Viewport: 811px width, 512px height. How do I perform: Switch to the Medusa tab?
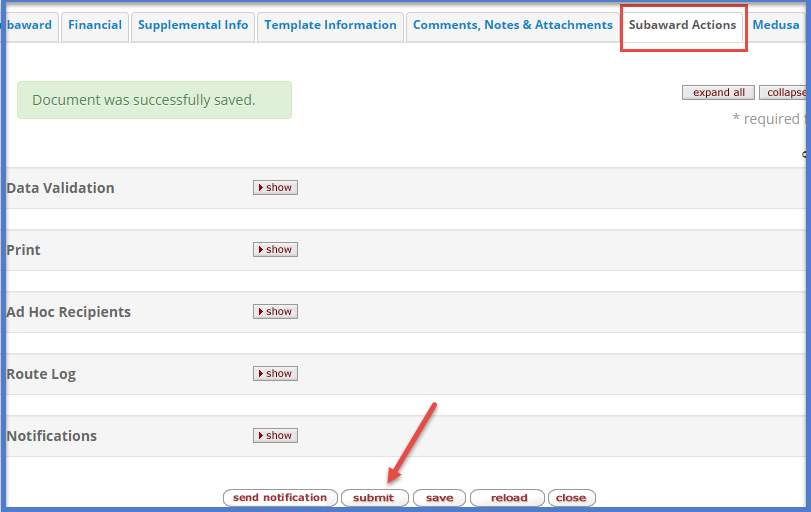click(776, 26)
